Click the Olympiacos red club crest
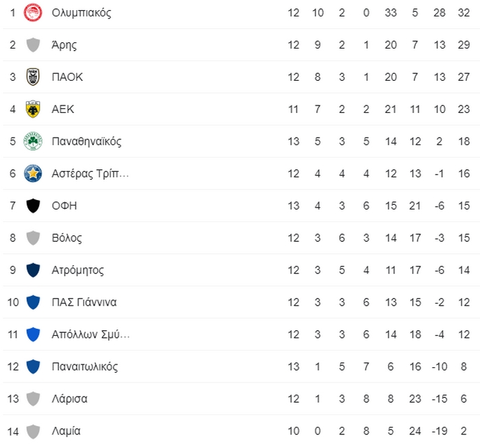 (x=33, y=12)
